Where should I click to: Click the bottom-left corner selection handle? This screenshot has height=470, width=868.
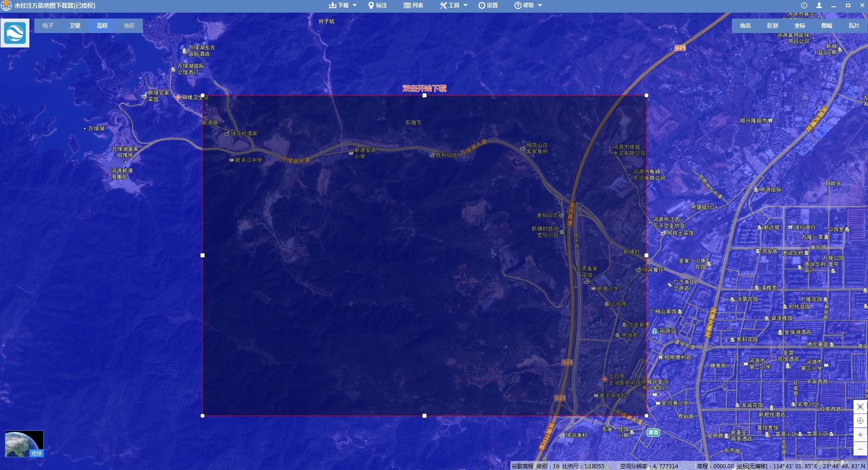[x=203, y=416]
